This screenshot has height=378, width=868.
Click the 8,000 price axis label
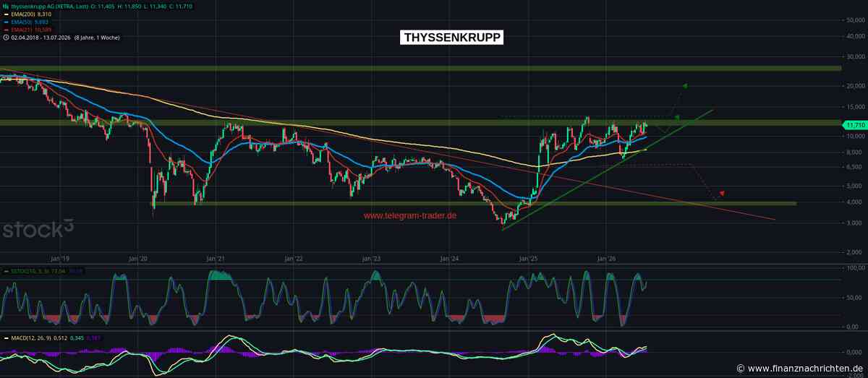[x=854, y=153]
